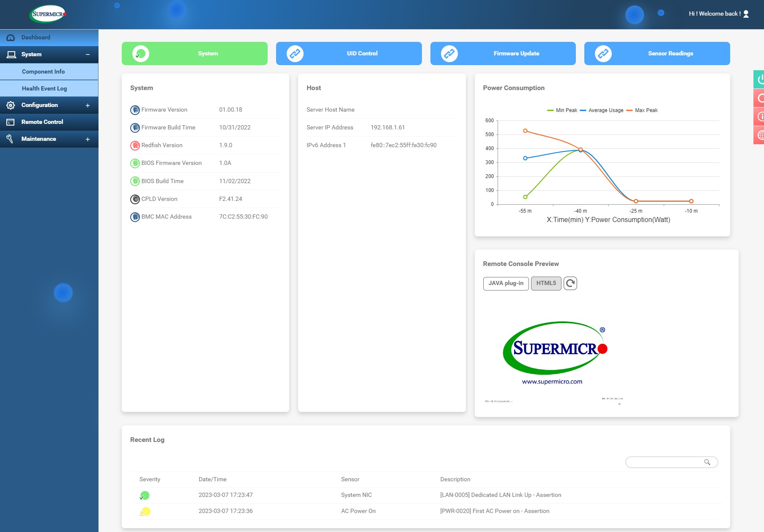The width and height of the screenshot is (764, 532).
Task: Click the link icon on Sensor Readings tile
Action: [603, 54]
